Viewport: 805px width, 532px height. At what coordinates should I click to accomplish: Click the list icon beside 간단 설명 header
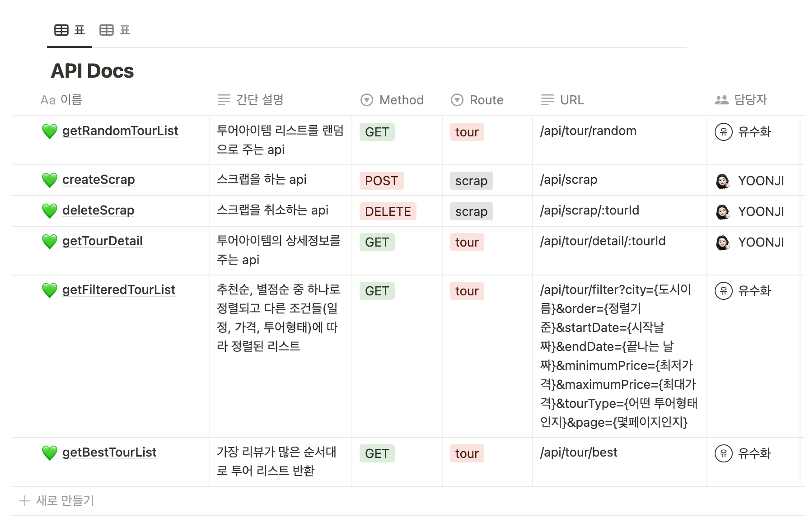coord(224,99)
